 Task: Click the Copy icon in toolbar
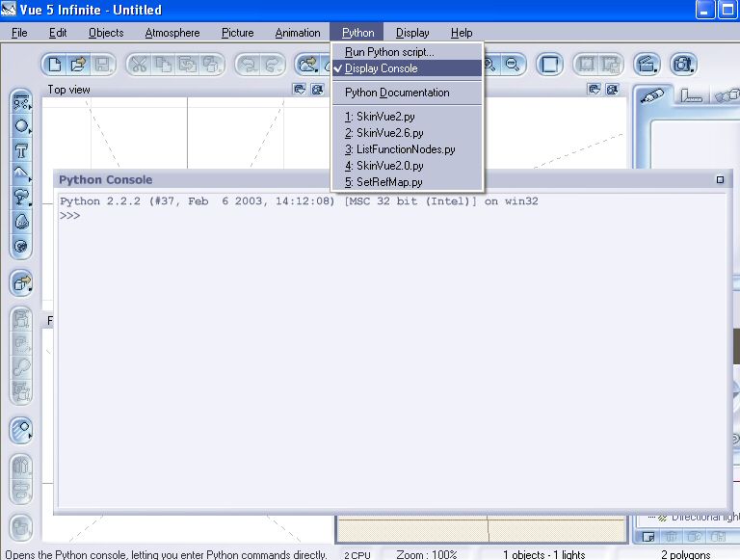click(x=163, y=65)
